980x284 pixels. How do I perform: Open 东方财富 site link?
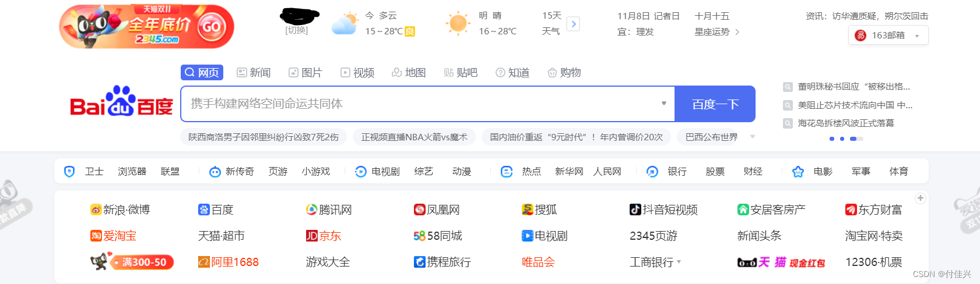(874, 210)
